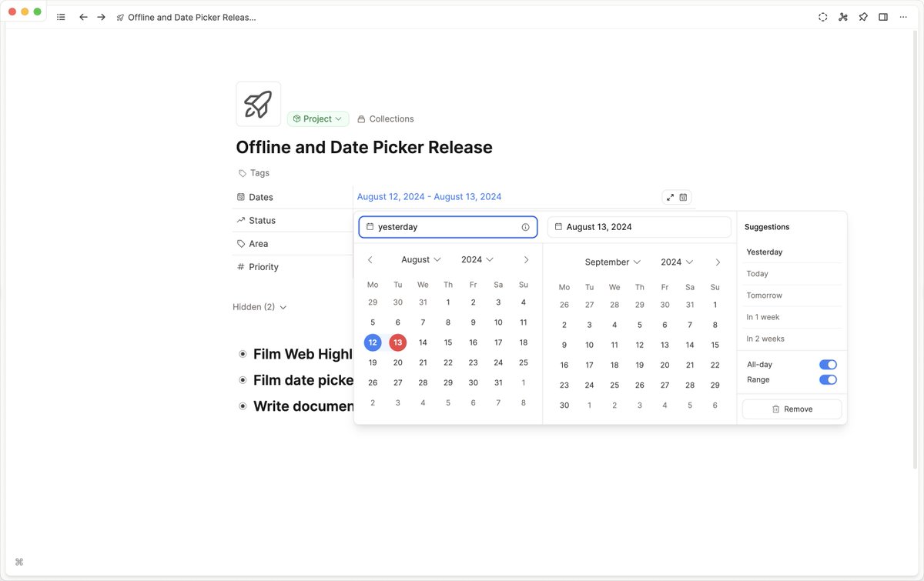
Task: Open the 2024 year dropdown beside September
Action: pos(677,262)
